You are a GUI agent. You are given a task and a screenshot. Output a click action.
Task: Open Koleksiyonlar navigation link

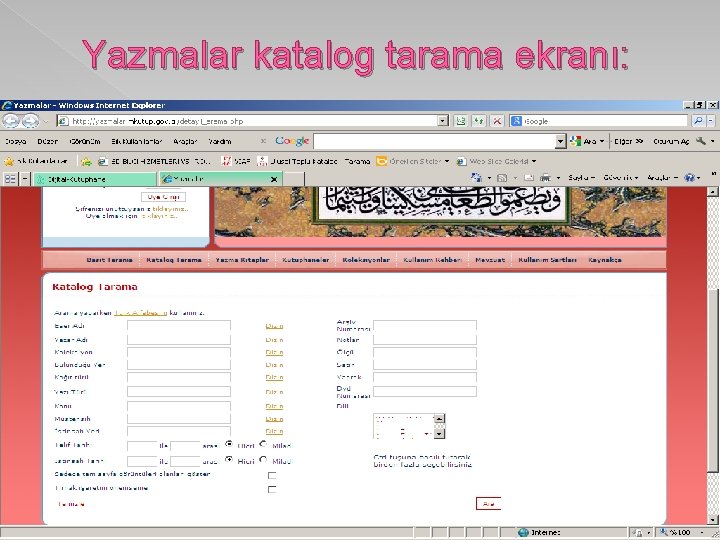[x=366, y=260]
